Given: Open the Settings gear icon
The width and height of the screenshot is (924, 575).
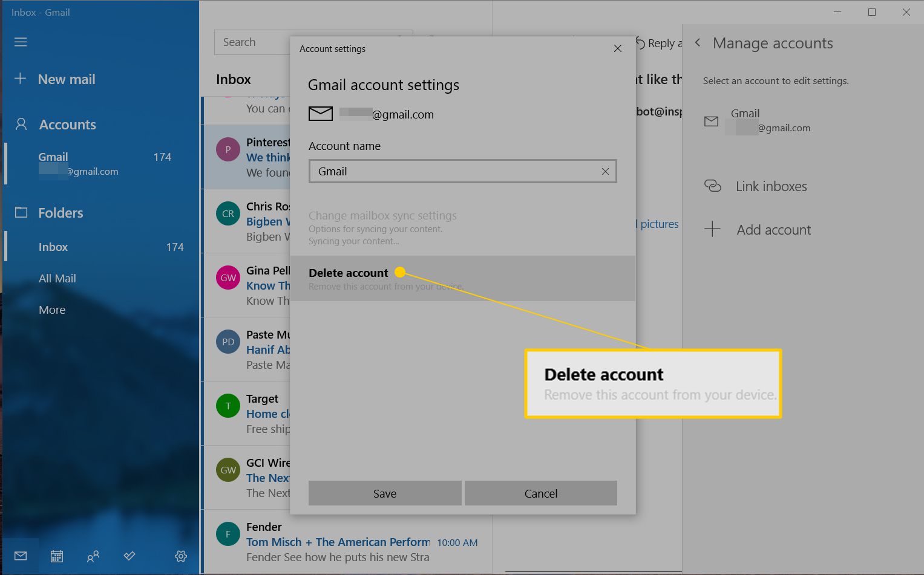Looking at the screenshot, I should pos(181,556).
